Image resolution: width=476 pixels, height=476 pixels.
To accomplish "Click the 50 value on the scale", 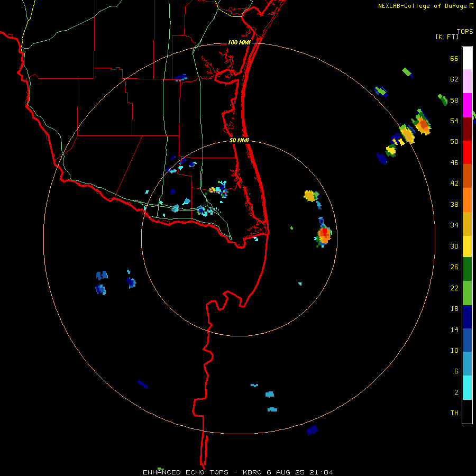I will click(454, 142).
